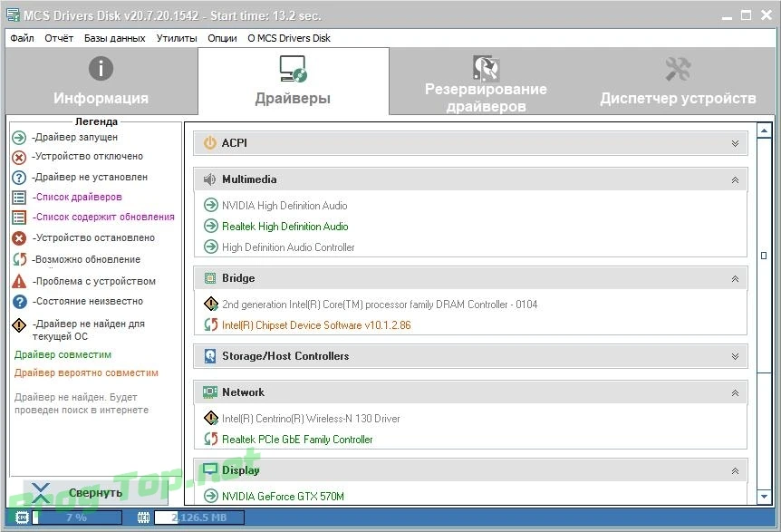Click status icon beside NVIDIA GeForce GTX 570M
This screenshot has height=532, width=781.
pos(211,496)
